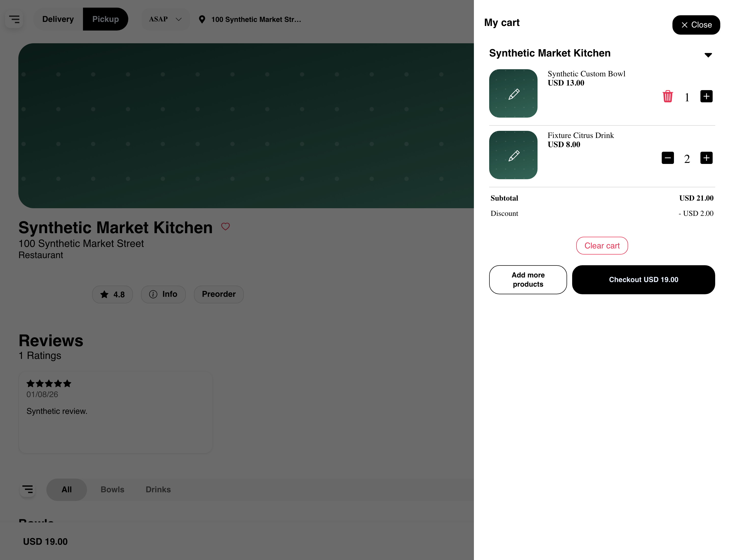Select the Bowls category tab
This screenshot has width=733, height=560.
(x=112, y=490)
